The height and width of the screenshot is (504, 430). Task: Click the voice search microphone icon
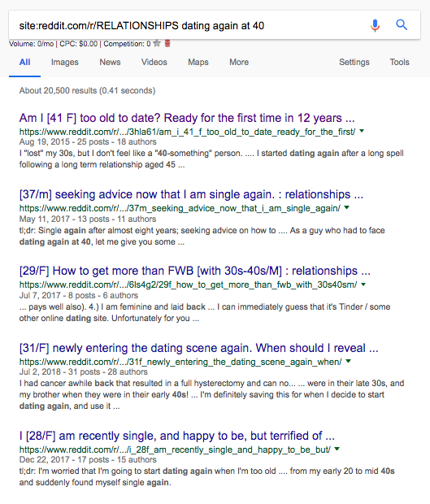pyautogui.click(x=375, y=25)
